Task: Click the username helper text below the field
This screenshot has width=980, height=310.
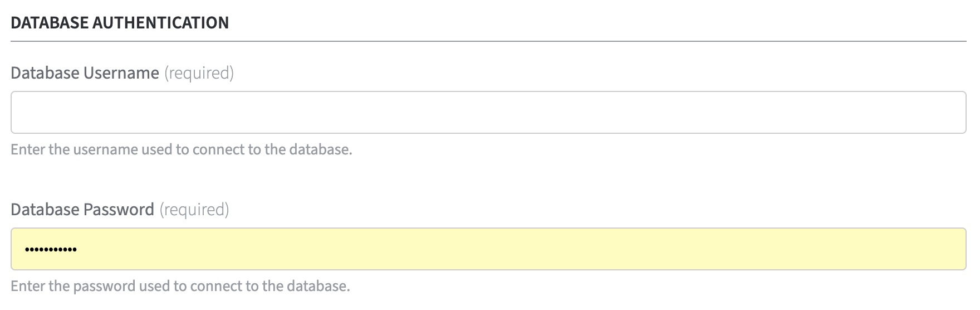Action: coord(181,149)
